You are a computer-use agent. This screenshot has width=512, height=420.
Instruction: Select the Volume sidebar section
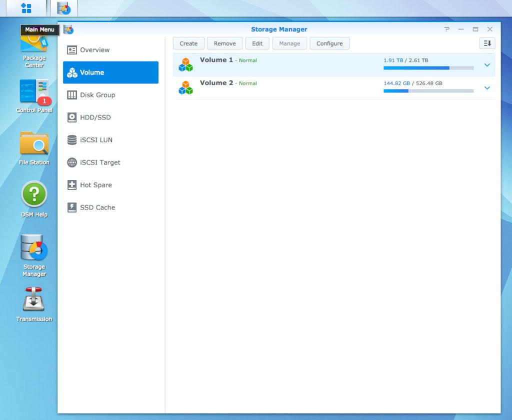click(x=110, y=72)
